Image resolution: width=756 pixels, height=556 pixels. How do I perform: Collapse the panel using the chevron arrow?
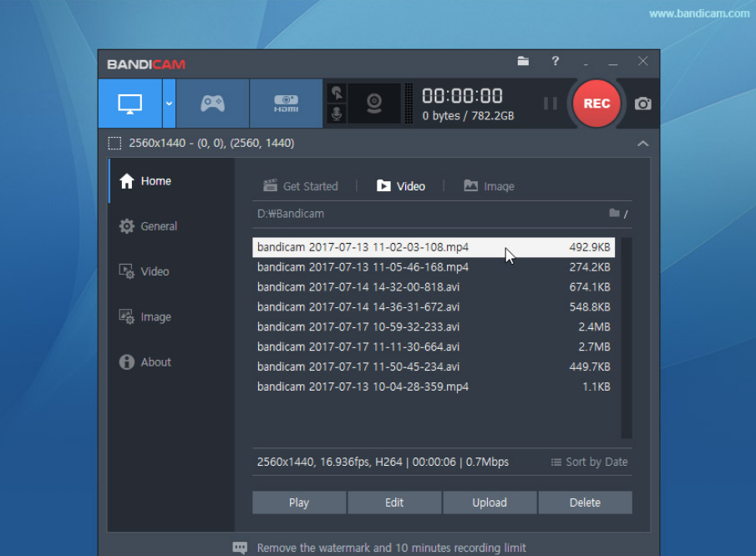642,144
